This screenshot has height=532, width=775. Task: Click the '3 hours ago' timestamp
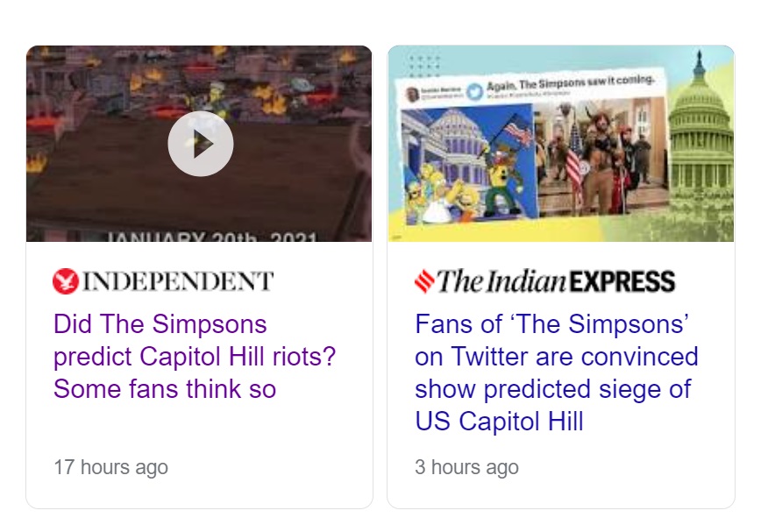[x=466, y=466]
